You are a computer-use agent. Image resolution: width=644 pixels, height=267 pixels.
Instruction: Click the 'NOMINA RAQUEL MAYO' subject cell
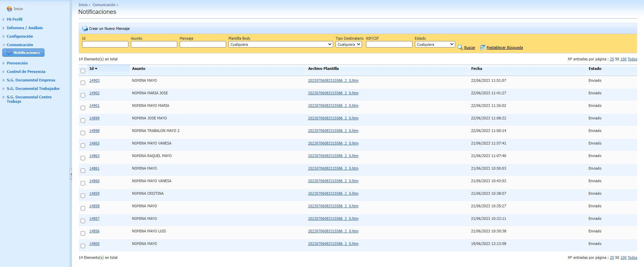coord(152,156)
